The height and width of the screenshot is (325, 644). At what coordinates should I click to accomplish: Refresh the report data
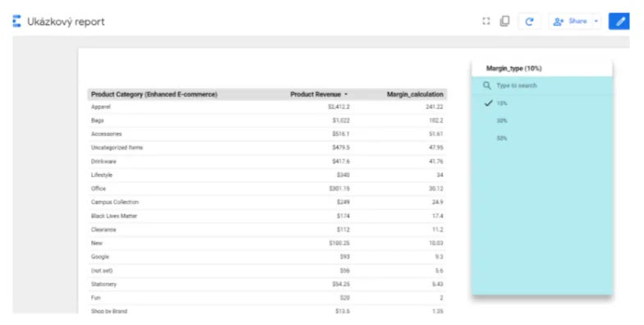coord(529,21)
